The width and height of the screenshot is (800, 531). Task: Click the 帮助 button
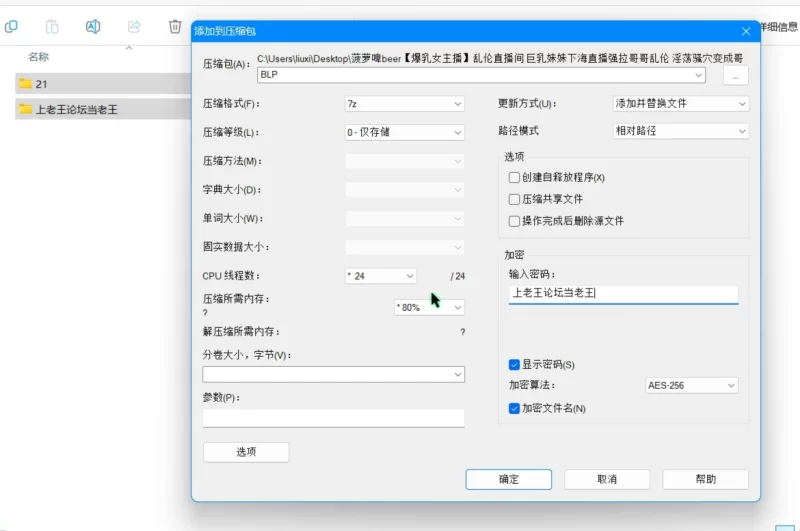click(x=706, y=479)
